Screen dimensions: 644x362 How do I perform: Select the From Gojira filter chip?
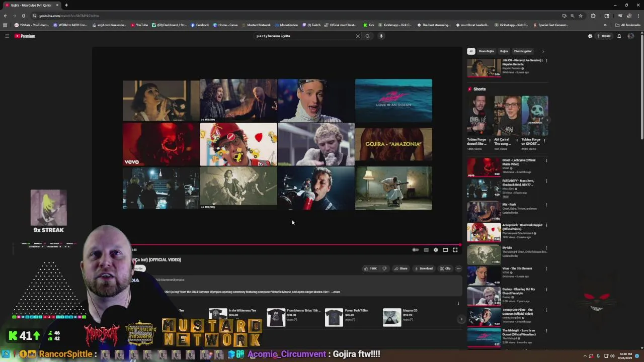tap(486, 51)
